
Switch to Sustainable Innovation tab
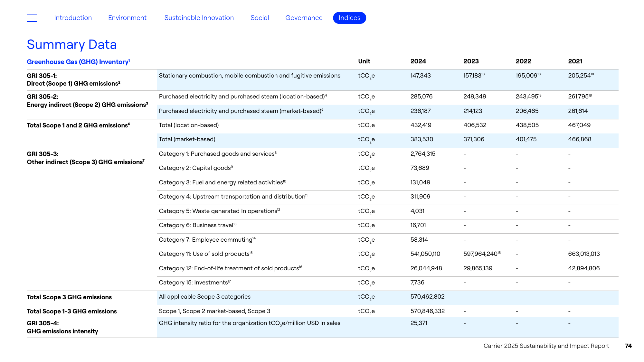pyautogui.click(x=199, y=18)
